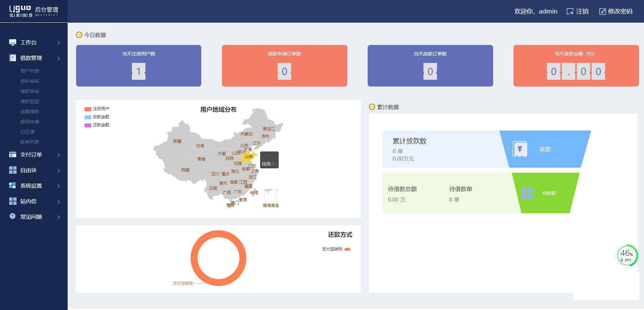Click the grid icon in 待借款 funnel
The height and width of the screenshot is (310, 644).
pyautogui.click(x=527, y=193)
